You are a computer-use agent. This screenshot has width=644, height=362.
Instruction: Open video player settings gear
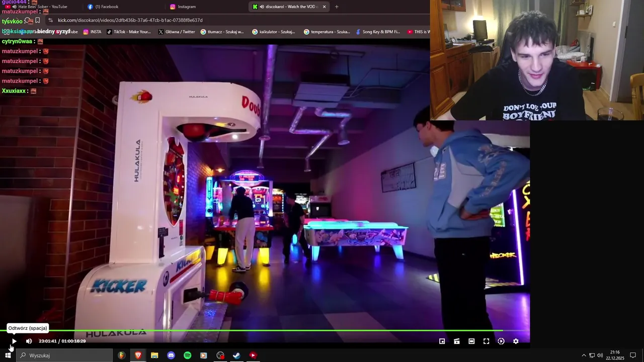coord(516,341)
